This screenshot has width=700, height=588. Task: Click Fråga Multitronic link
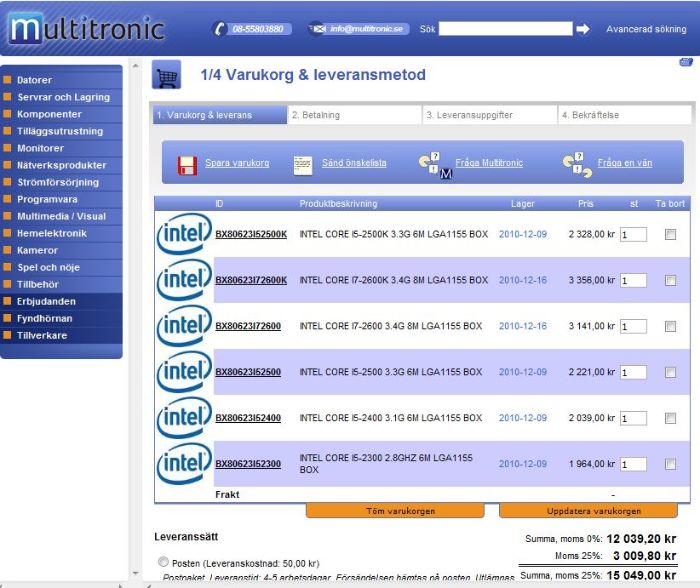(489, 163)
